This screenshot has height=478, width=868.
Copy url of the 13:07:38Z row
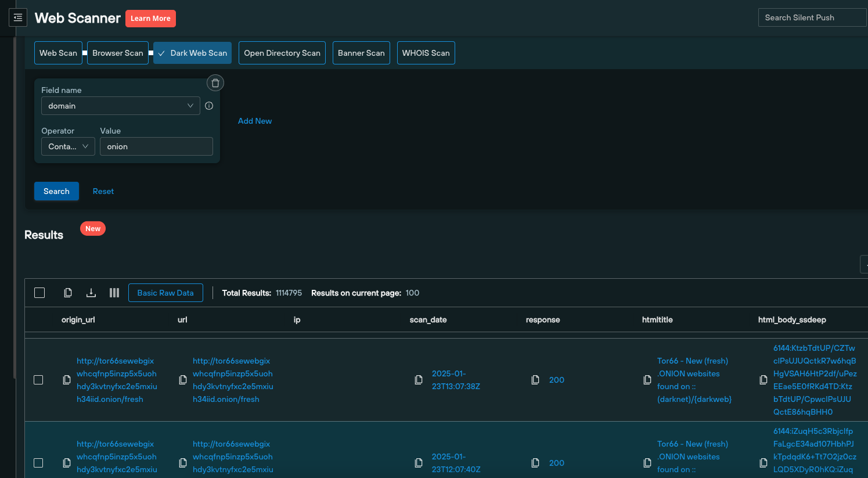pyautogui.click(x=183, y=380)
